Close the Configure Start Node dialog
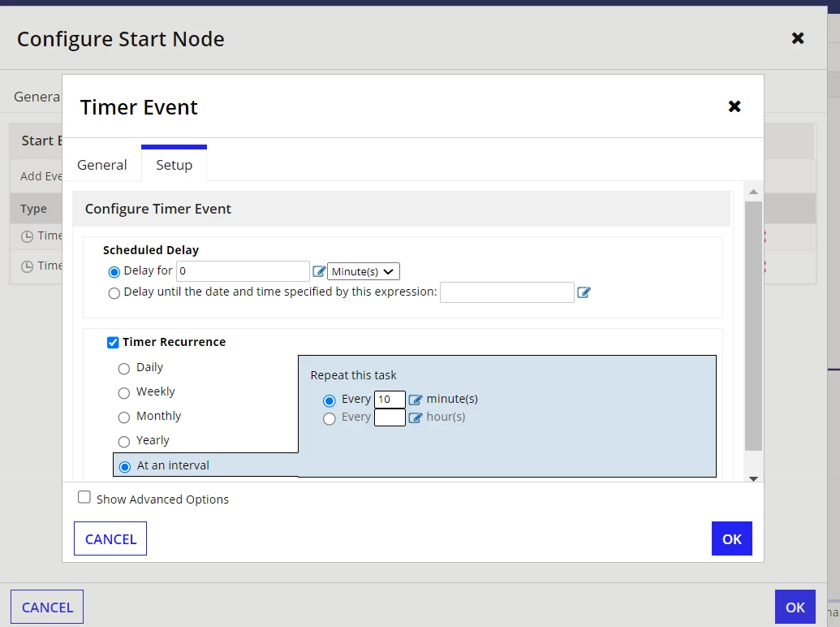The height and width of the screenshot is (627, 840). click(x=798, y=38)
